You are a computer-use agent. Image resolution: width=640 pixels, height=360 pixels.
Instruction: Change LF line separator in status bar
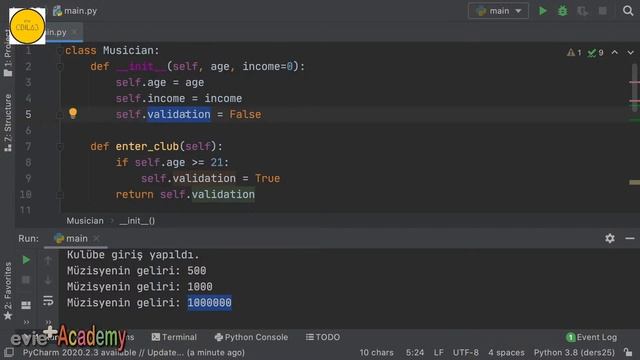[439, 353]
